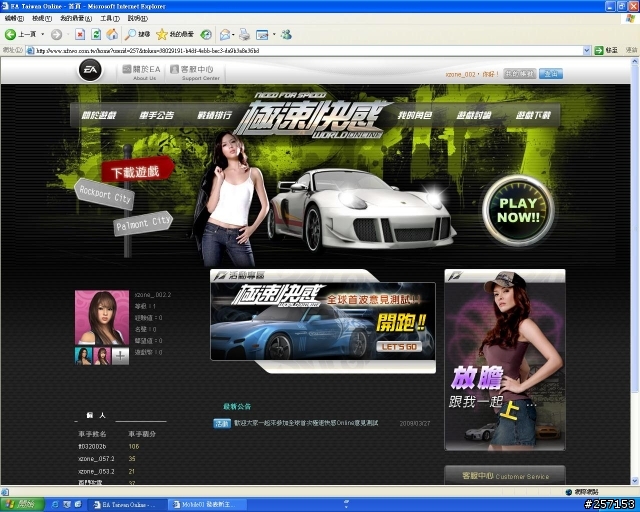Open the 客服中心 Customer Service panel
This screenshot has width=640, height=512.
pyautogui.click(x=505, y=476)
